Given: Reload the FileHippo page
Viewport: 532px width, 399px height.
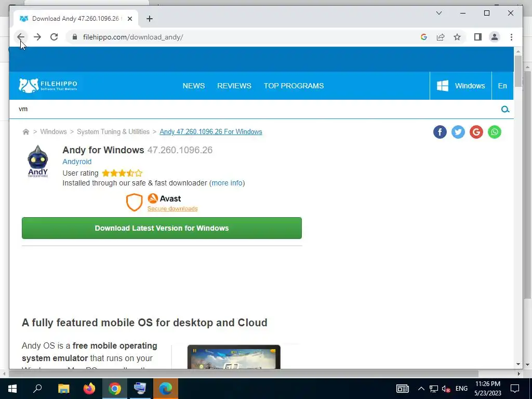Looking at the screenshot, I should (54, 37).
